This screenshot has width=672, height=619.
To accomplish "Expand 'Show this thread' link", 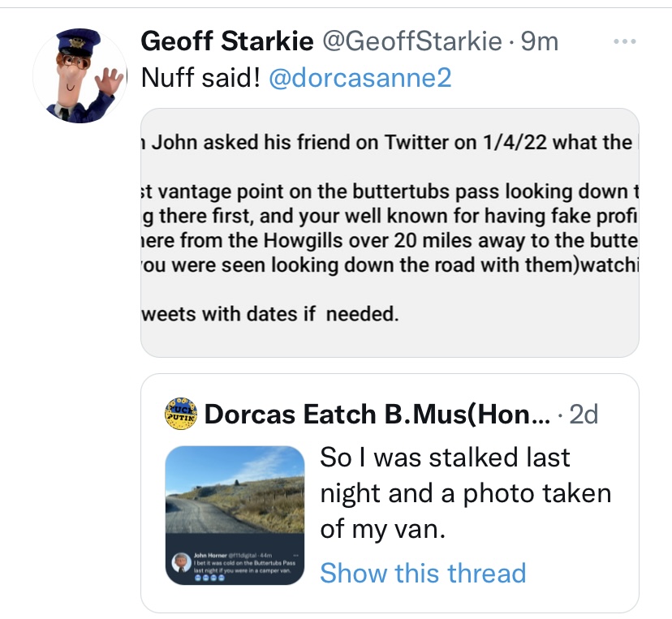I will coord(423,573).
